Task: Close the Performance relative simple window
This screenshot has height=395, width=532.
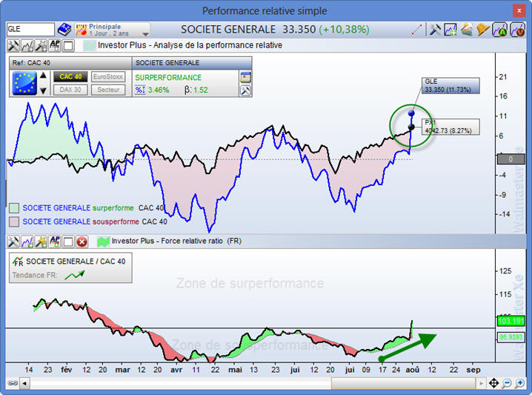Action: 519,11
